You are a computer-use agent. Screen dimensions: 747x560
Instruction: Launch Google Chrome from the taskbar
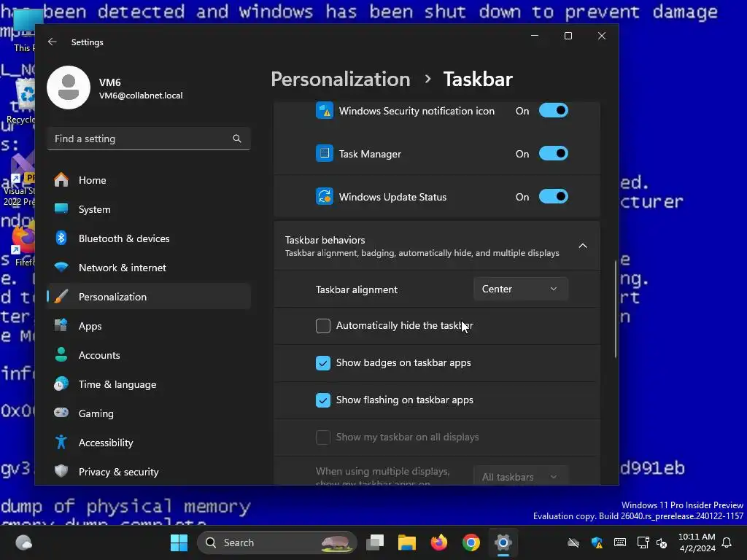pos(471,542)
